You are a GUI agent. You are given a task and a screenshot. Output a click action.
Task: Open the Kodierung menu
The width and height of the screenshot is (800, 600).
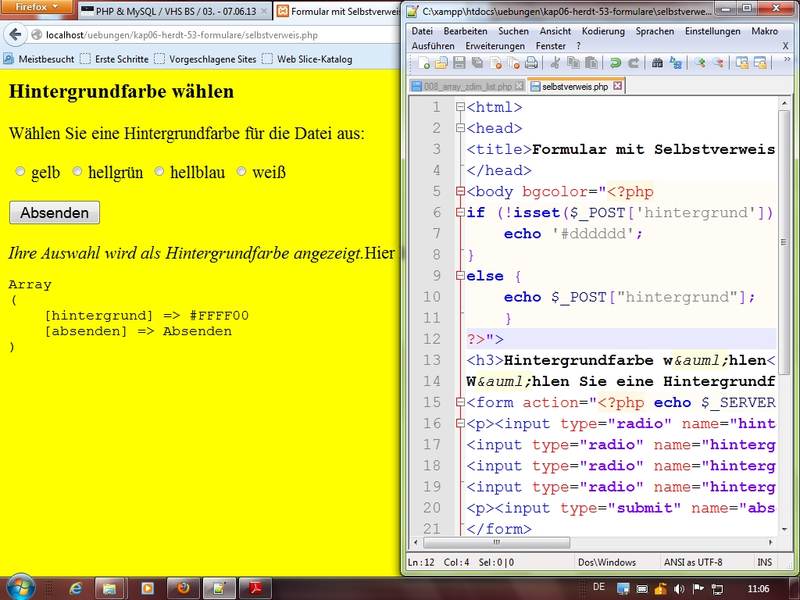click(602, 31)
